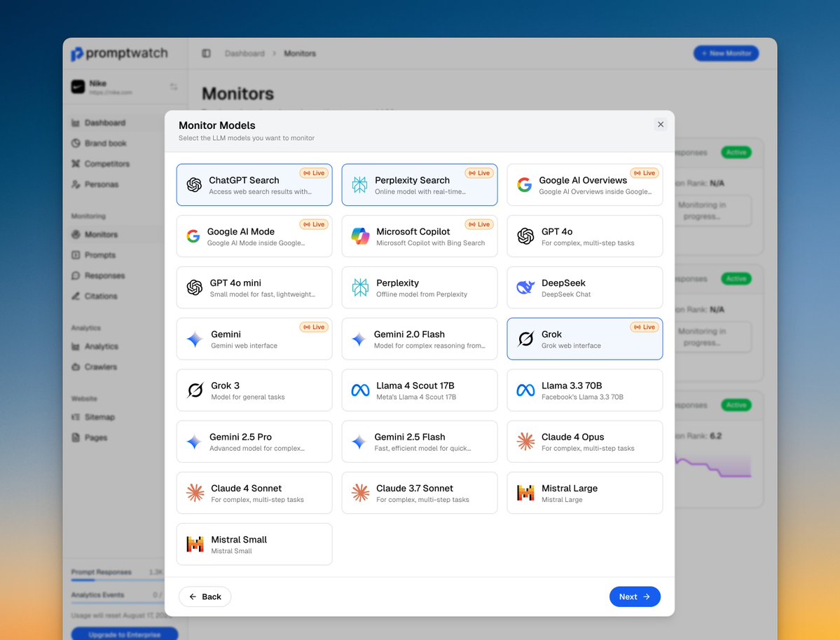This screenshot has height=640, width=840.
Task: Click the Grok web interface logo
Action: pyautogui.click(x=525, y=339)
